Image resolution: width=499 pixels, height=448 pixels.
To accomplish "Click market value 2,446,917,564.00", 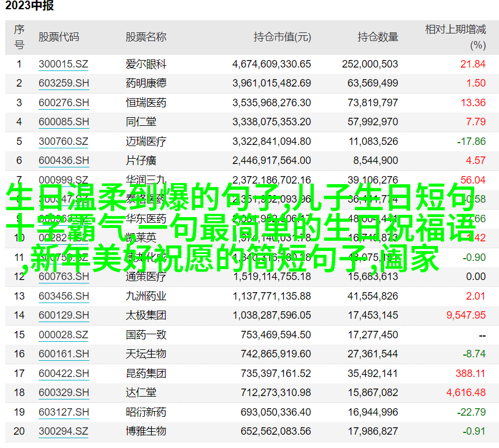I will 272,160.
